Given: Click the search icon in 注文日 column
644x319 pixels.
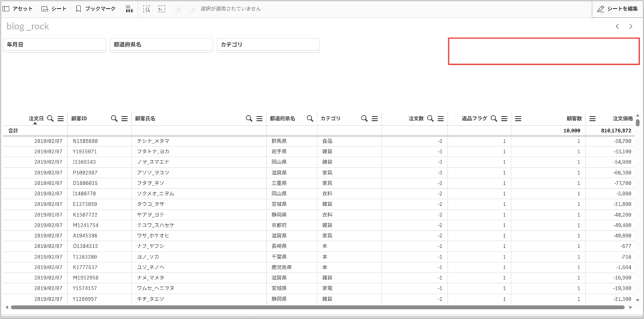Looking at the screenshot, I should (50, 118).
